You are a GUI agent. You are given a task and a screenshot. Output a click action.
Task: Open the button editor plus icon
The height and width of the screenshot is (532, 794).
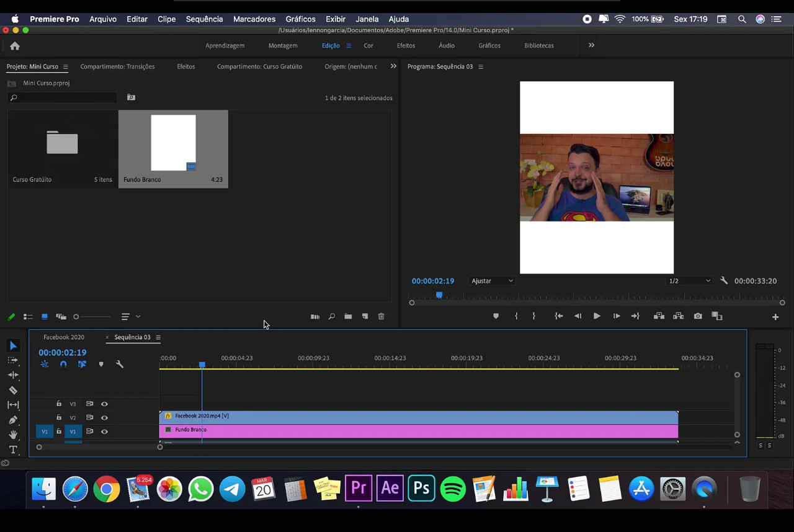point(775,317)
